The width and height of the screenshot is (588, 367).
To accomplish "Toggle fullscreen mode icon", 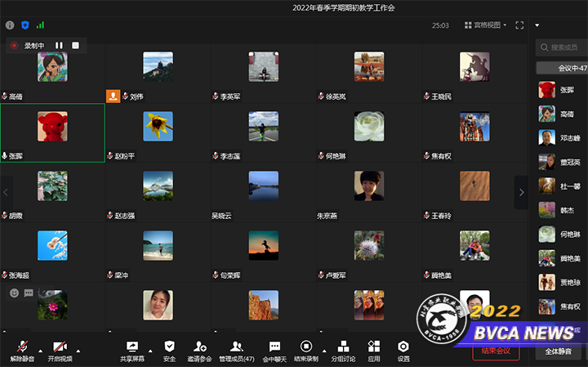I will [519, 25].
